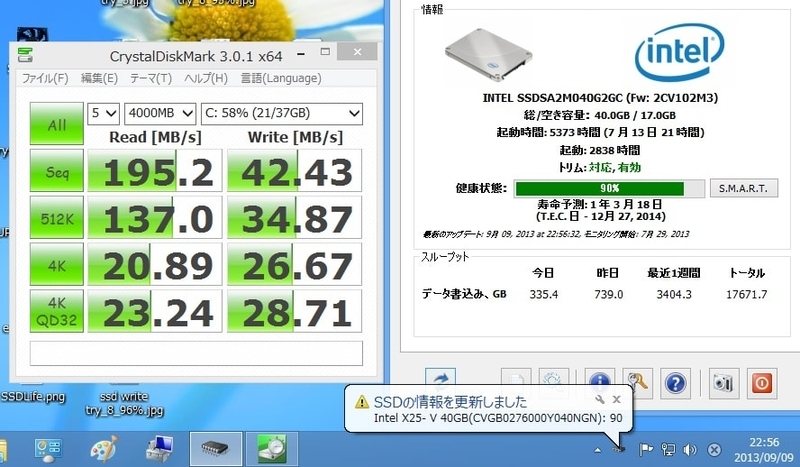Click the empty comment field in CrystalDiskMark
Image resolution: width=800 pixels, height=467 pixels.
196,353
